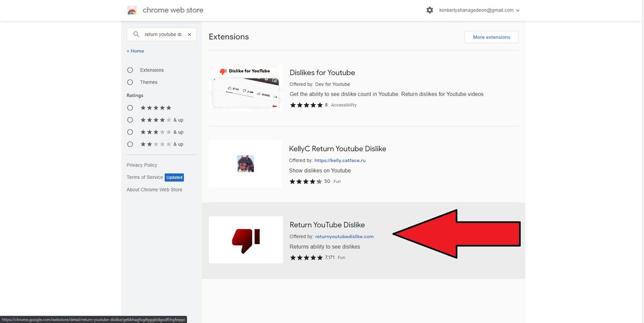Click inside the search input field

[x=161, y=33]
